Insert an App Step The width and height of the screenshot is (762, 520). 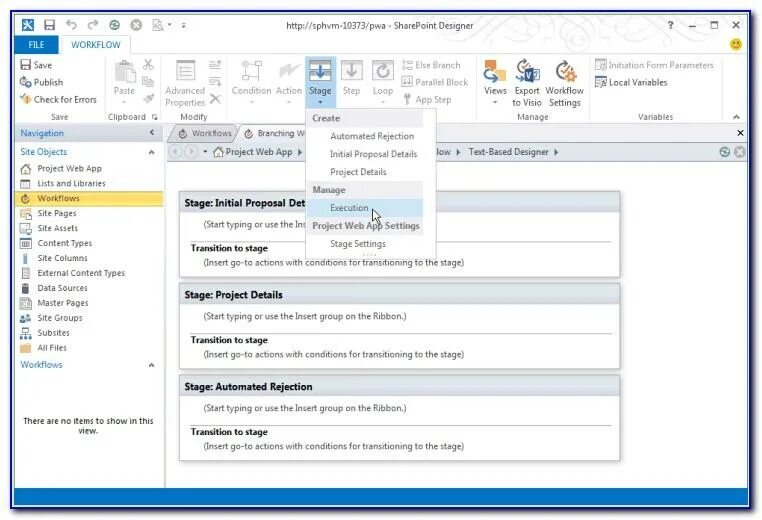(x=427, y=99)
